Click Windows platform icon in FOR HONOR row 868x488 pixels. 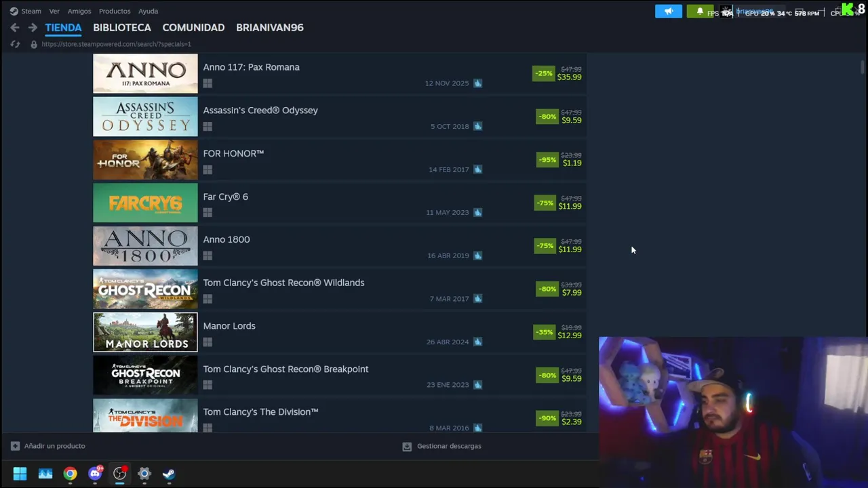(208, 169)
